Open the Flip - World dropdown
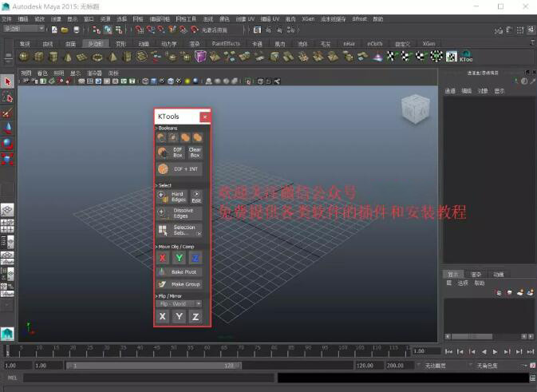Screen dimensions: 537x392 click(x=179, y=304)
